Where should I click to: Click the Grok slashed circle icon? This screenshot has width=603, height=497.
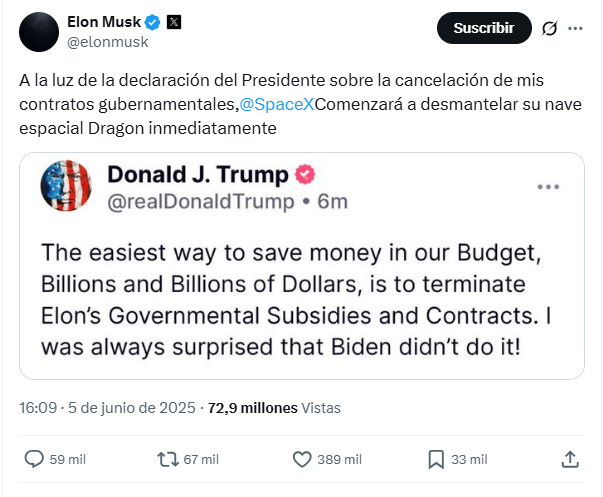point(550,28)
